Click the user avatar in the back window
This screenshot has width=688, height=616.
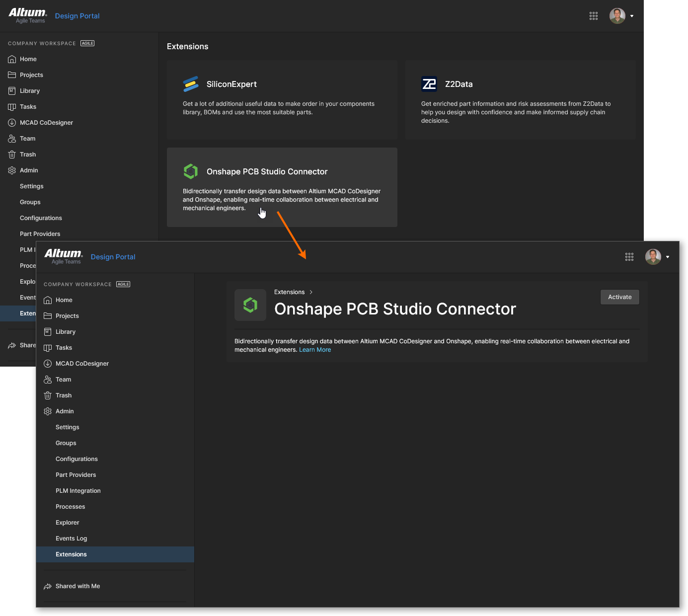pos(617,16)
